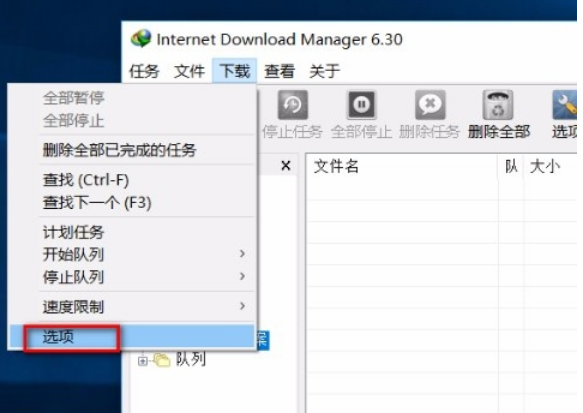Close the open 下载 menu
This screenshot has height=413, width=583.
click(235, 71)
